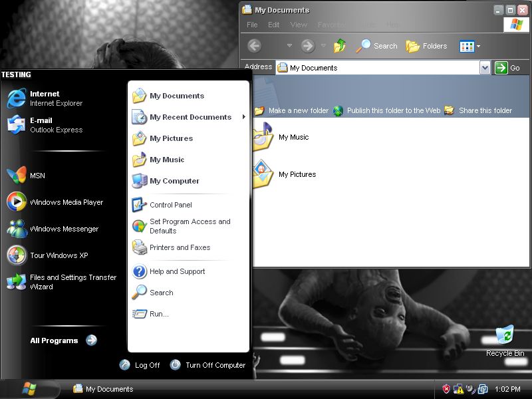The width and height of the screenshot is (532, 399).
Task: Click Turn Off Computer
Action: pos(207,365)
